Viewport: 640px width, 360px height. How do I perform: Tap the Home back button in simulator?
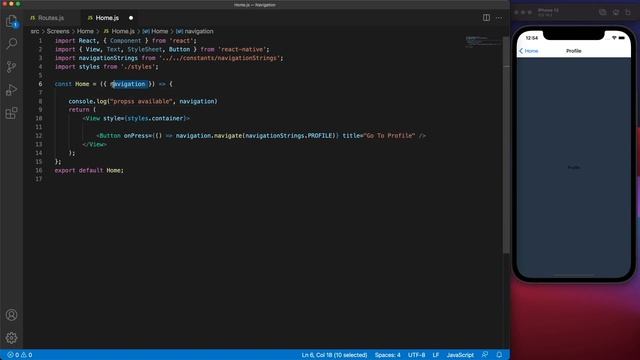point(529,51)
